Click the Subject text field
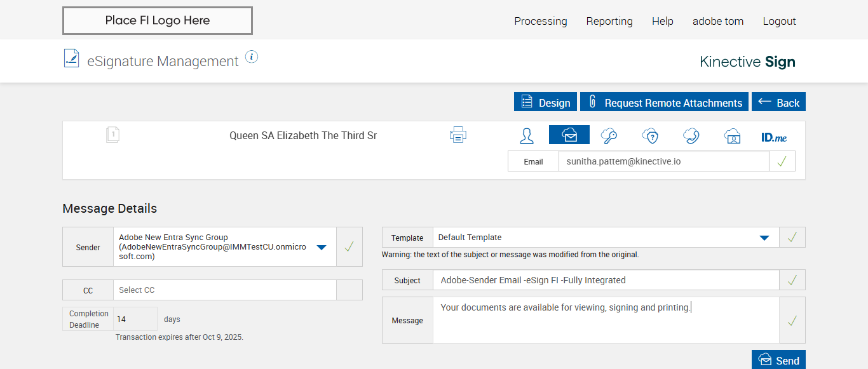This screenshot has height=369, width=868. [606, 280]
